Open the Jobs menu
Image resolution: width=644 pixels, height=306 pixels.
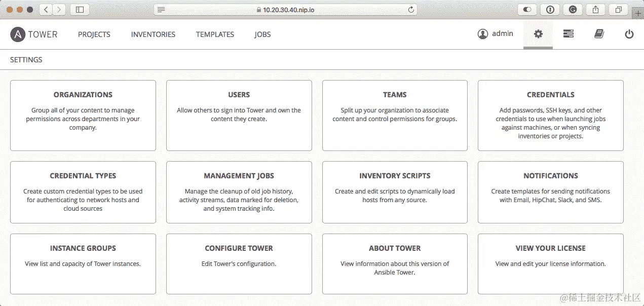(x=262, y=34)
